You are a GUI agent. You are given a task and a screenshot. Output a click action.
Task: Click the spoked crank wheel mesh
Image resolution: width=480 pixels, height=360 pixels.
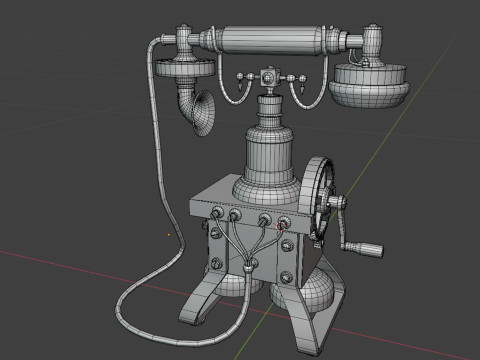tap(317, 198)
